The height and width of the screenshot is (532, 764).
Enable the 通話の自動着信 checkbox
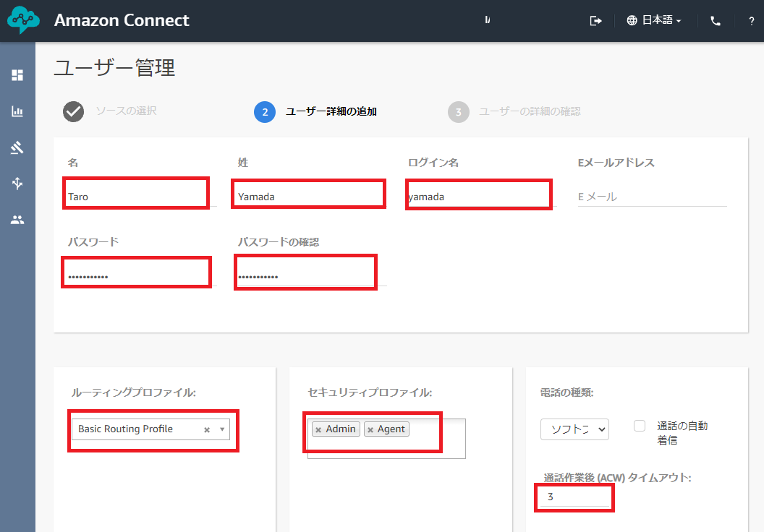pyautogui.click(x=640, y=426)
